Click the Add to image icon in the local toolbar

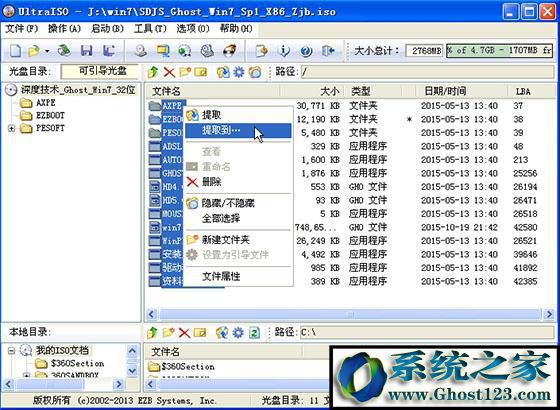(222, 333)
